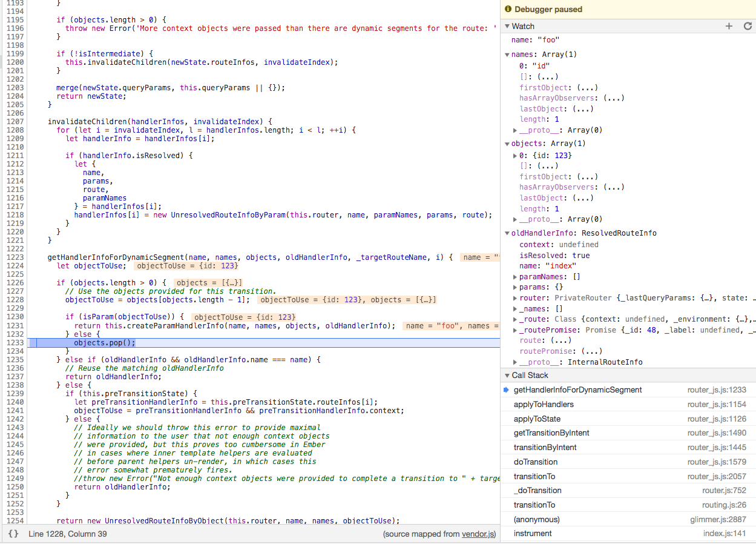The width and height of the screenshot is (756, 544).
Task: Click the router_js.js:1233 file location
Action: pyautogui.click(x=717, y=390)
